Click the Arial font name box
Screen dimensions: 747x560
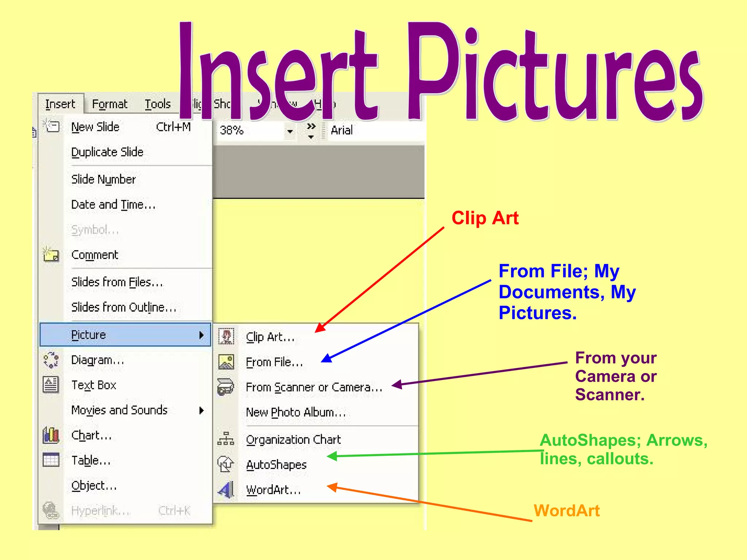pos(376,131)
